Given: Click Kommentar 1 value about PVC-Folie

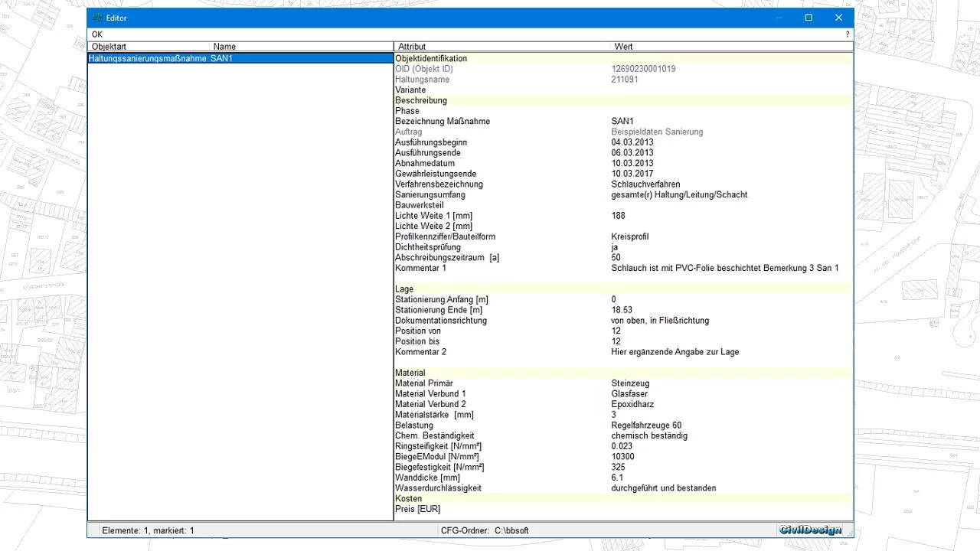Looking at the screenshot, I should point(725,269).
